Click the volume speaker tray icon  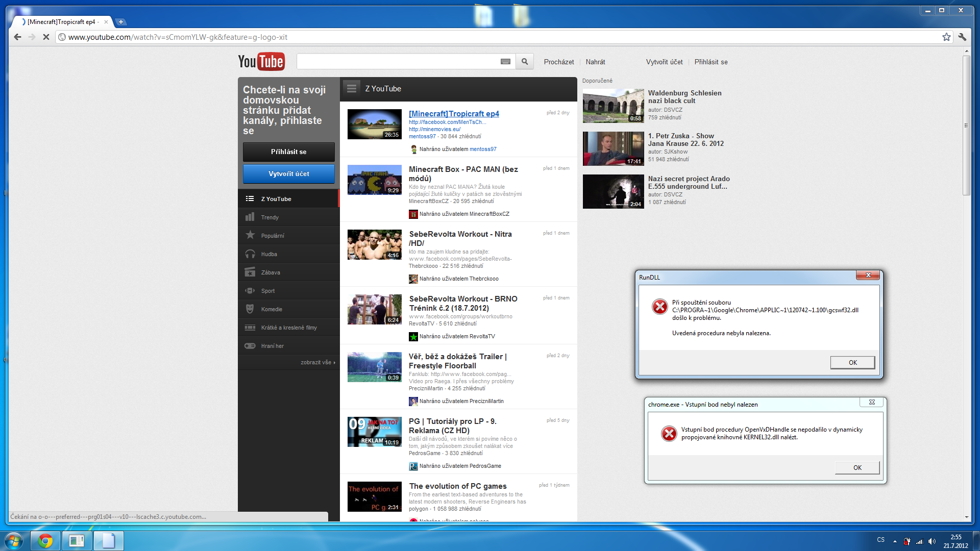click(x=932, y=541)
